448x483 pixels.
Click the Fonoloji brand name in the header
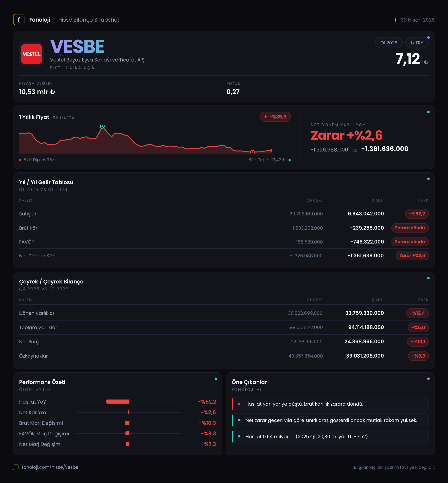point(40,20)
